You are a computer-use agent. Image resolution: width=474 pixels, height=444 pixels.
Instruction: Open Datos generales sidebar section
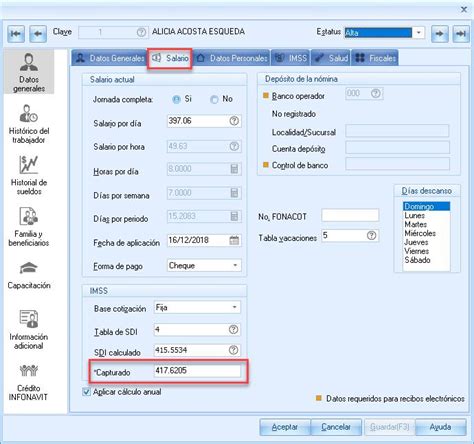[x=29, y=73]
